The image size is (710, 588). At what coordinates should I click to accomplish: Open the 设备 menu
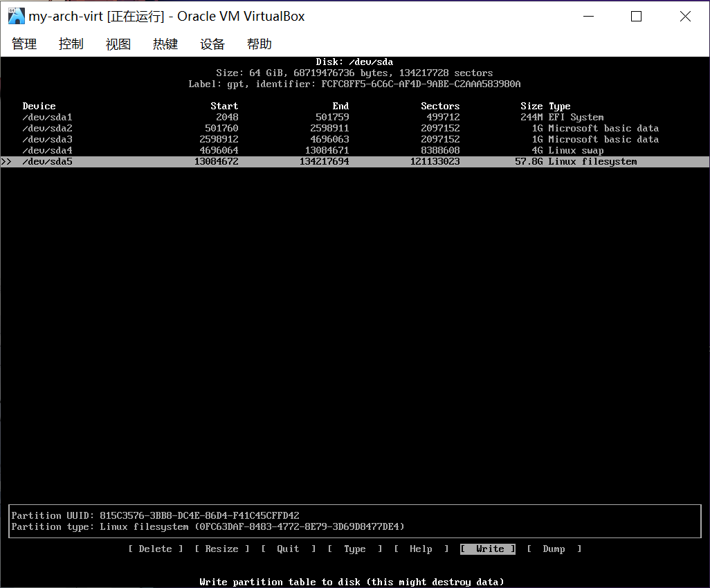click(212, 44)
